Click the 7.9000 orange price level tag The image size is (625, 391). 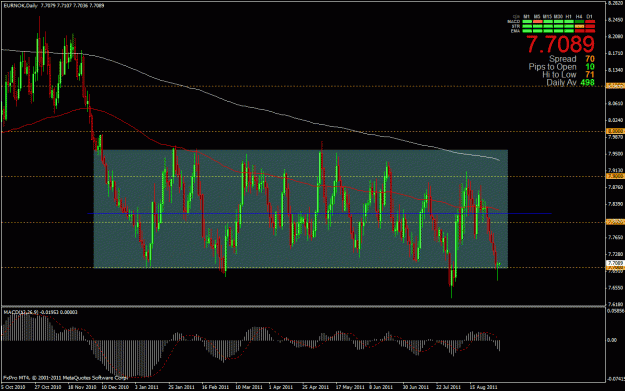[615, 176]
